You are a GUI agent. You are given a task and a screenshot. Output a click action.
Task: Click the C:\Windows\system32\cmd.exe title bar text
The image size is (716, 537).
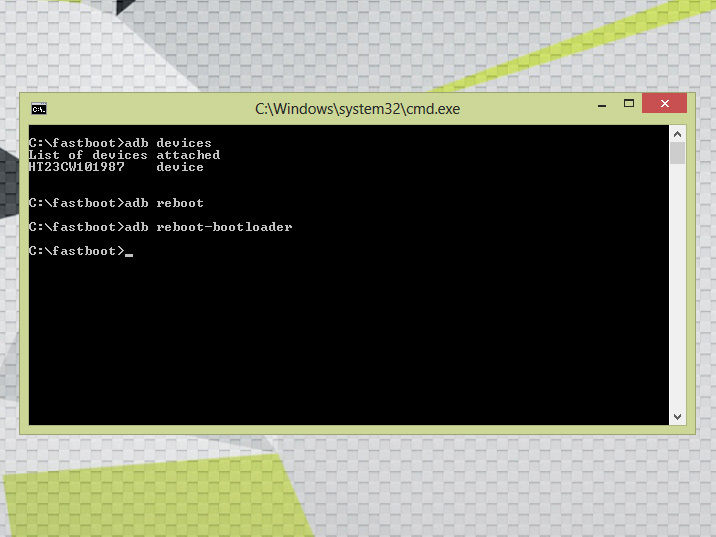click(x=357, y=108)
